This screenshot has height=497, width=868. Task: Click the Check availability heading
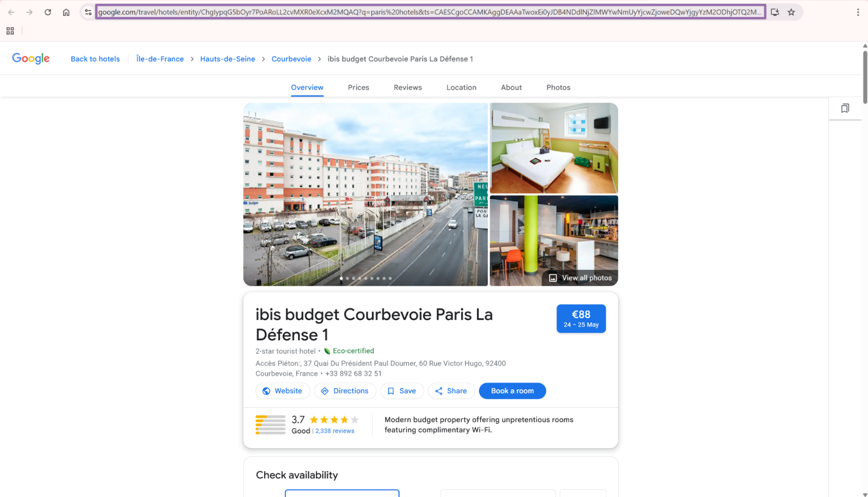[297, 475]
